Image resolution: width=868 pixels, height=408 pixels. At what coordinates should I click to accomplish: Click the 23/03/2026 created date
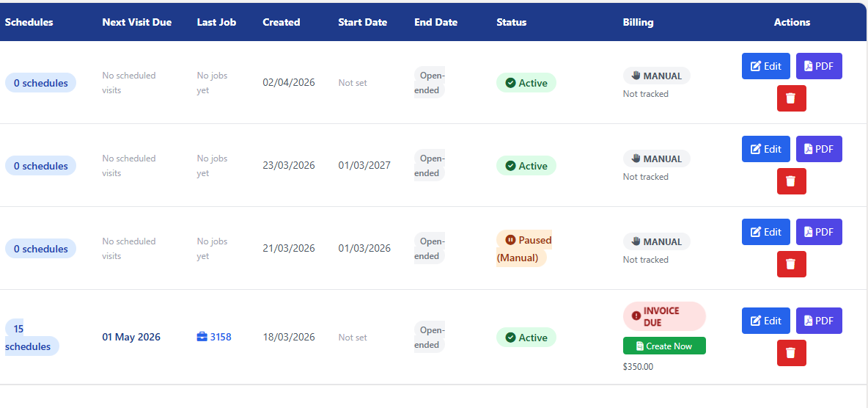288,165
